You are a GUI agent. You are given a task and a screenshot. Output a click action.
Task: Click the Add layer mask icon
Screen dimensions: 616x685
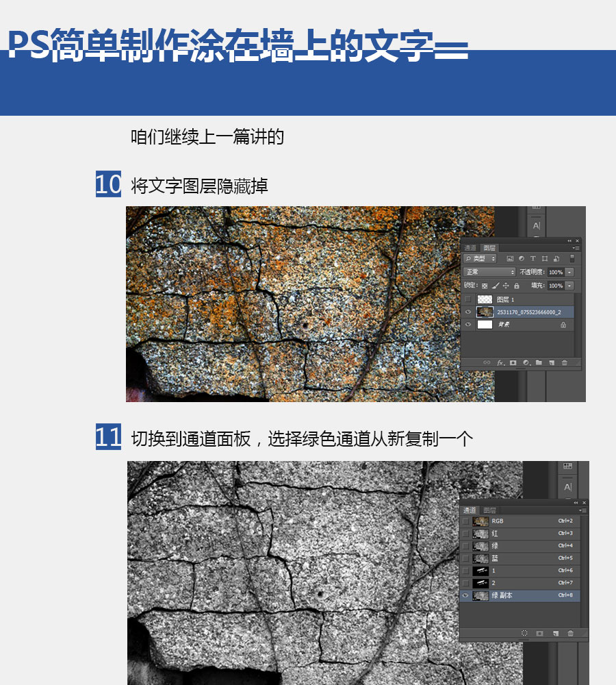512,363
